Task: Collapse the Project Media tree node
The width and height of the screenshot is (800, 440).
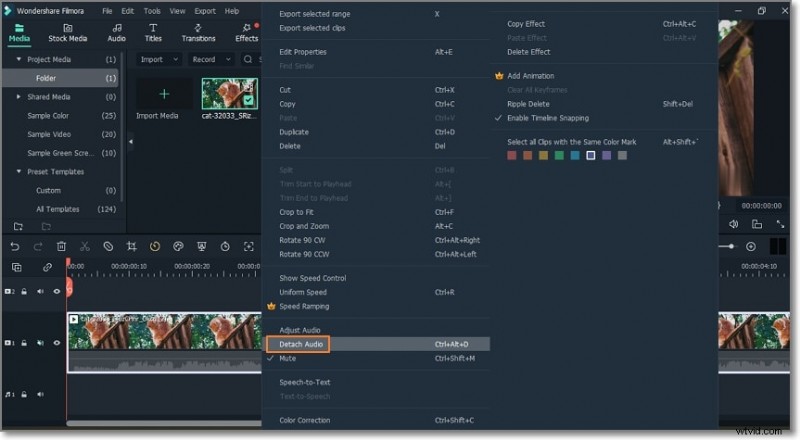Action: (19, 59)
